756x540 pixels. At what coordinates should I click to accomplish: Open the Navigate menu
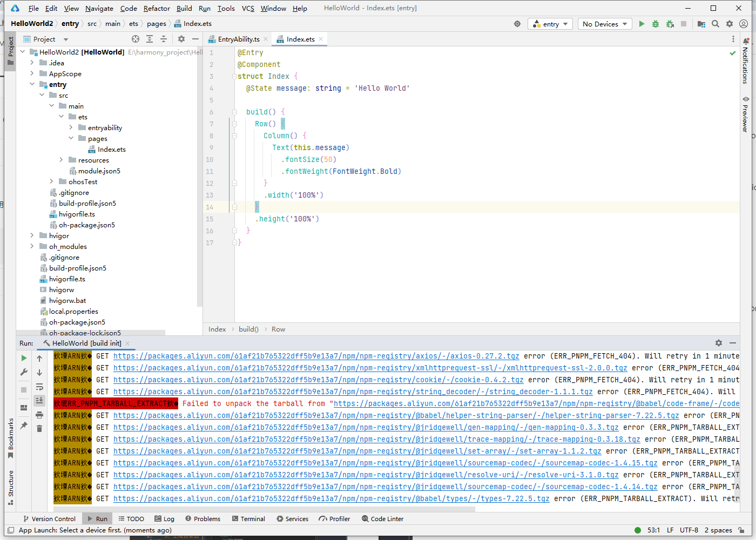tap(99, 8)
